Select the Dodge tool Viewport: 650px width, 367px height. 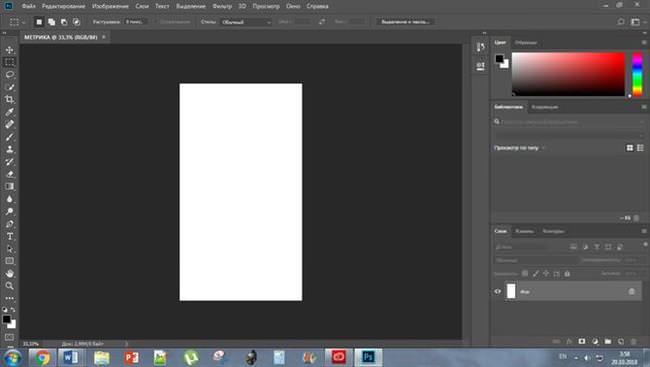click(10, 211)
